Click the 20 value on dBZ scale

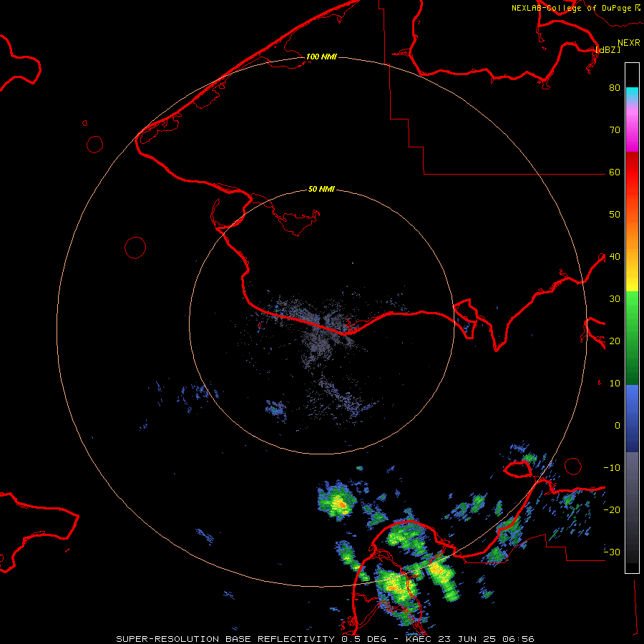[615, 341]
